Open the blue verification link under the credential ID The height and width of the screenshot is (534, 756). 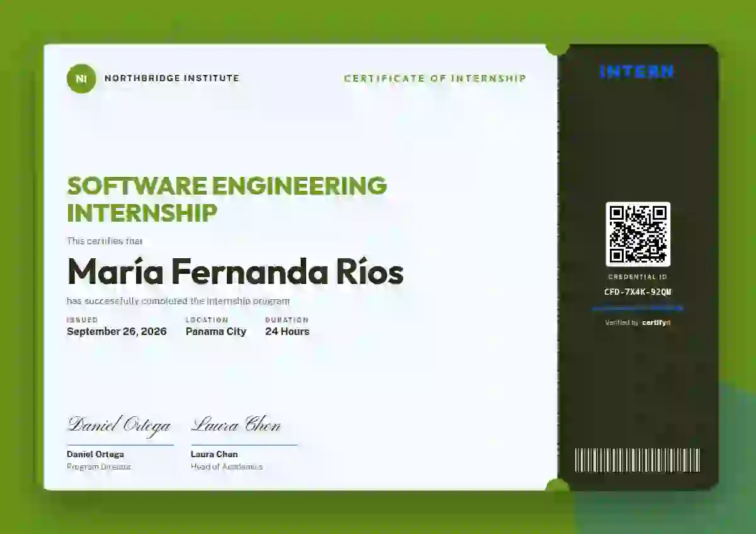638,308
